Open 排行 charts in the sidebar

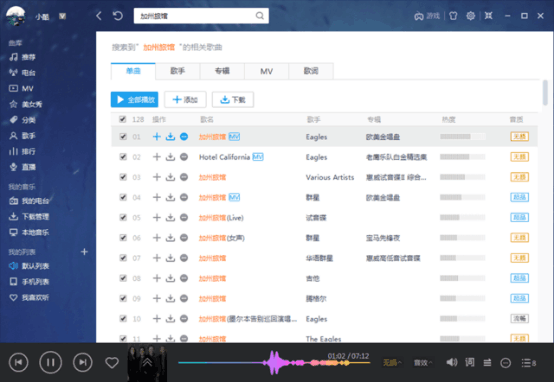[x=23, y=152]
